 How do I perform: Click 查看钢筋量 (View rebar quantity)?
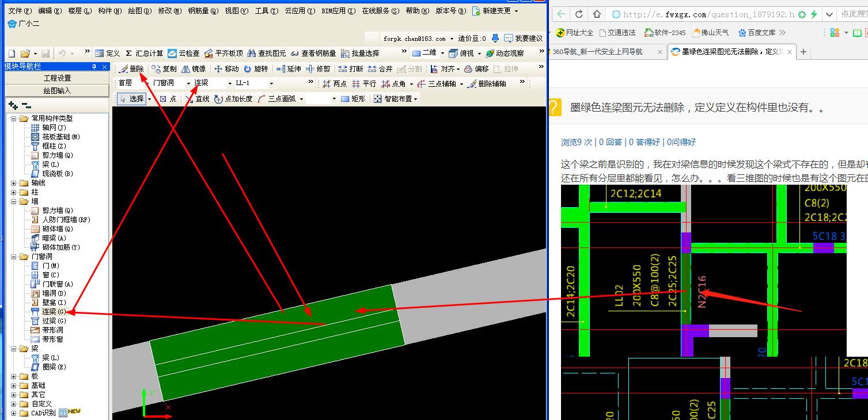(x=313, y=54)
